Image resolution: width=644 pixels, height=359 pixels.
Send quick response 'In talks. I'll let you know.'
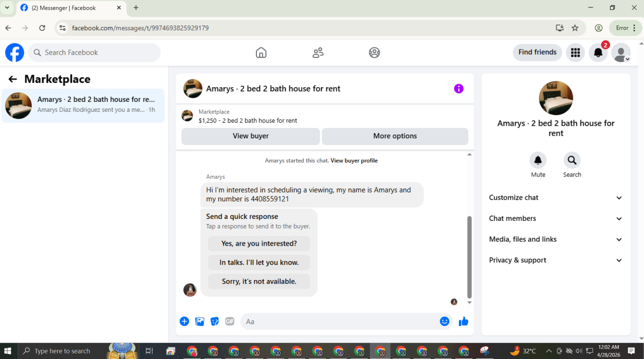(x=259, y=262)
